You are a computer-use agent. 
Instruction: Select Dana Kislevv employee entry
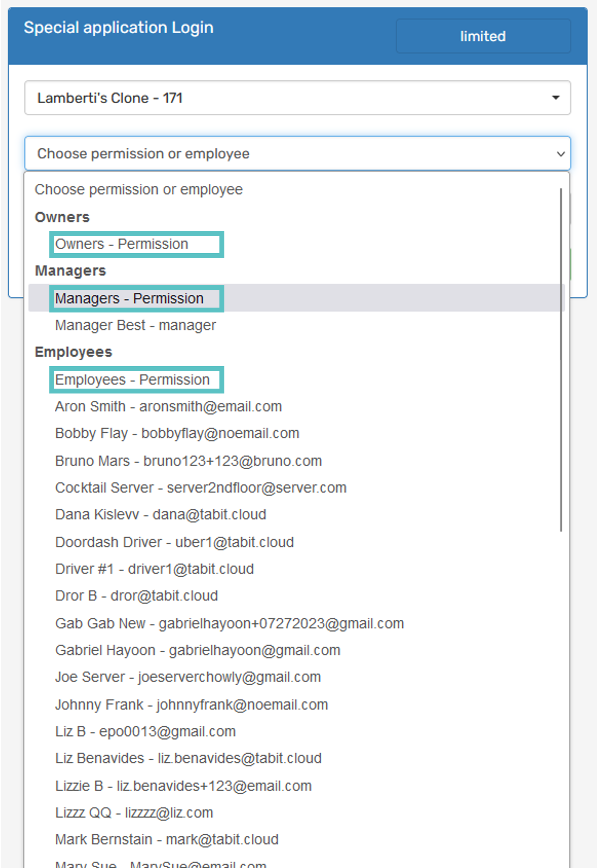pyautogui.click(x=160, y=515)
